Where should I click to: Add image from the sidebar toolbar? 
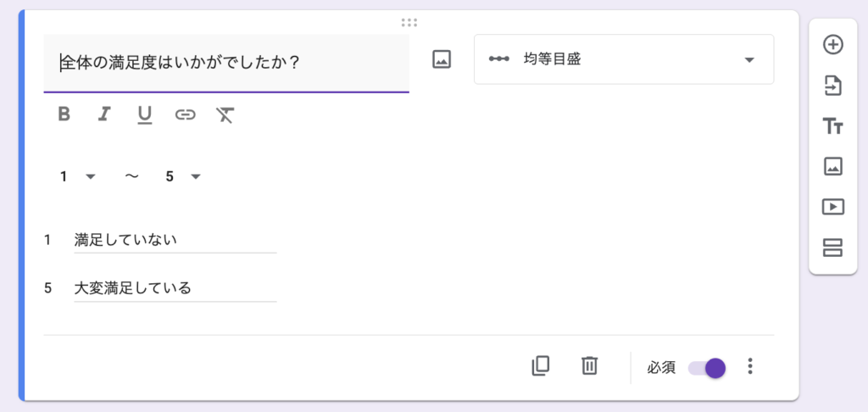(x=833, y=166)
